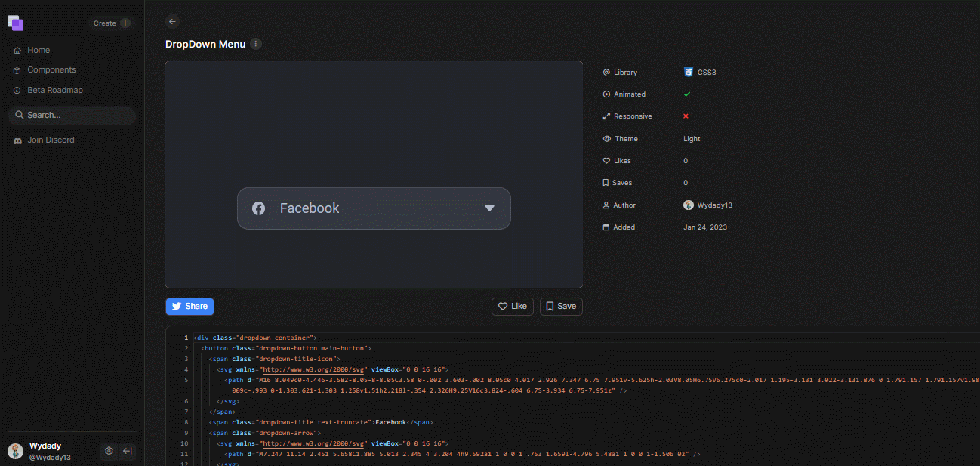Image resolution: width=980 pixels, height=466 pixels.
Task: Click the purple app logo
Action: tap(16, 23)
